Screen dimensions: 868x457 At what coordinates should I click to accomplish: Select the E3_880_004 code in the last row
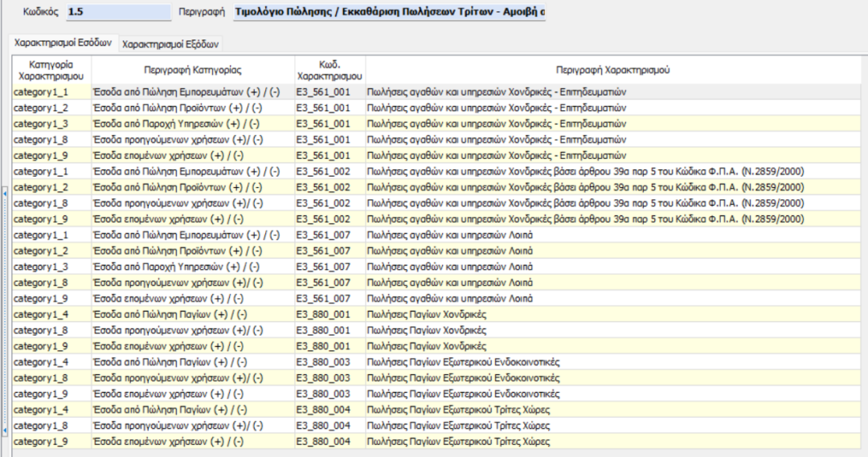pos(323,442)
